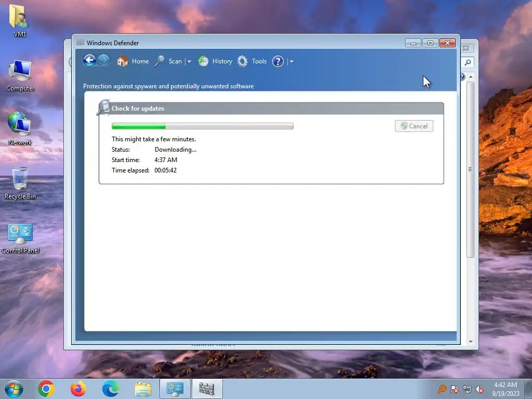Close the background Control Panel window
This screenshot has height=399, width=532.
pyautogui.click(x=466, y=48)
